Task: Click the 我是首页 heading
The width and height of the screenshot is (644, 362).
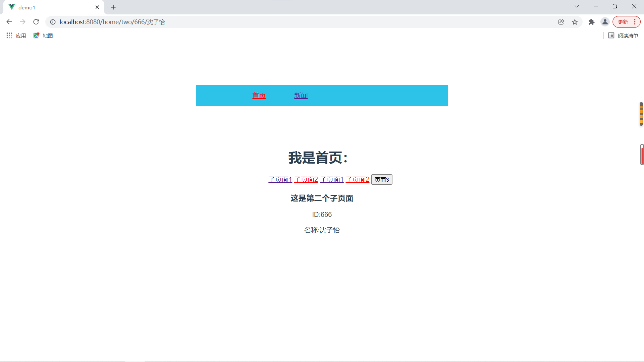Action: (x=318, y=158)
